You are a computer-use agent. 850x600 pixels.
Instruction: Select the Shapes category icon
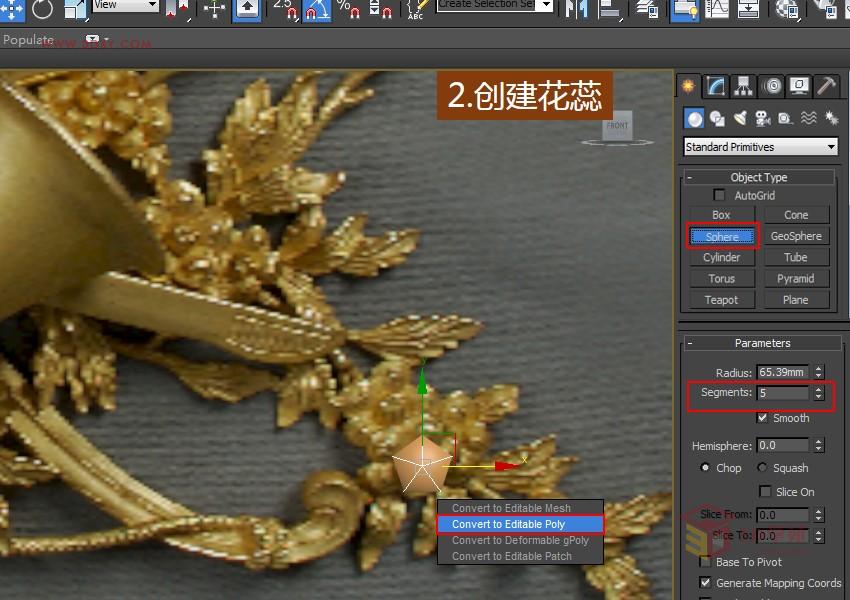pos(718,118)
